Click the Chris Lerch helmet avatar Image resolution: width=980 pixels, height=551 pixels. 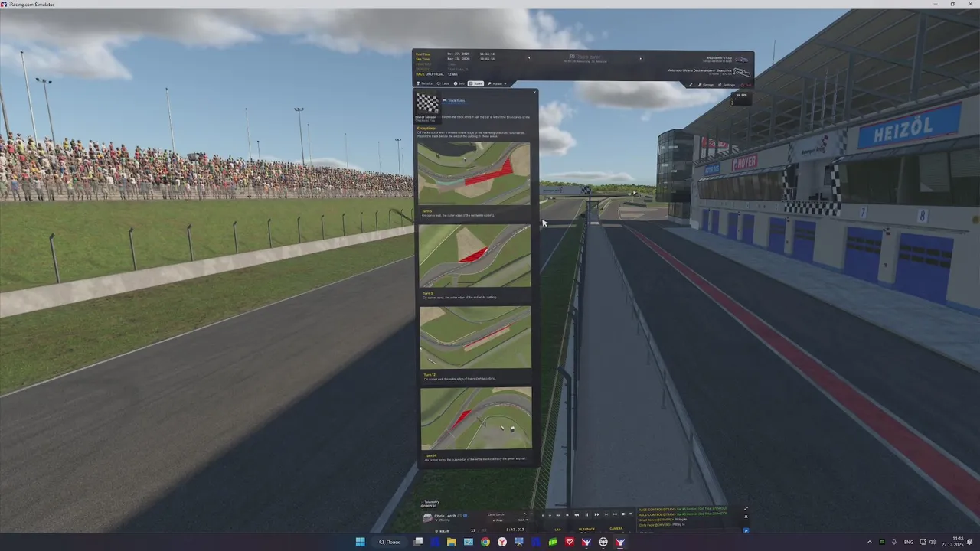click(x=427, y=518)
